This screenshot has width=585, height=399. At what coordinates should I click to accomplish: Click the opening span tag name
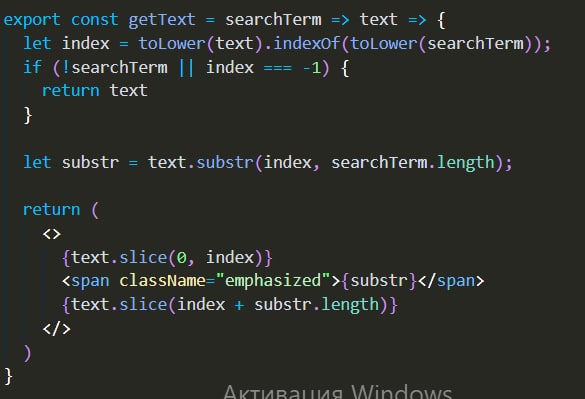click(90, 281)
